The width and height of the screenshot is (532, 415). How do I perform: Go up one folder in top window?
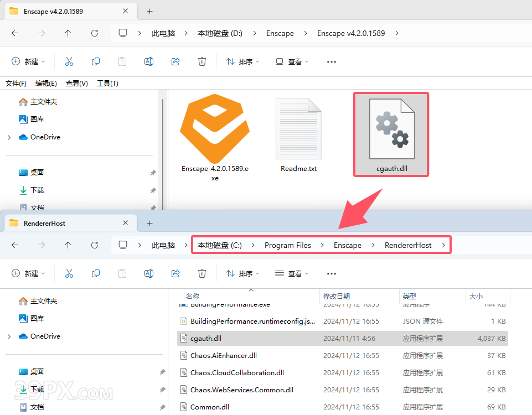point(68,33)
